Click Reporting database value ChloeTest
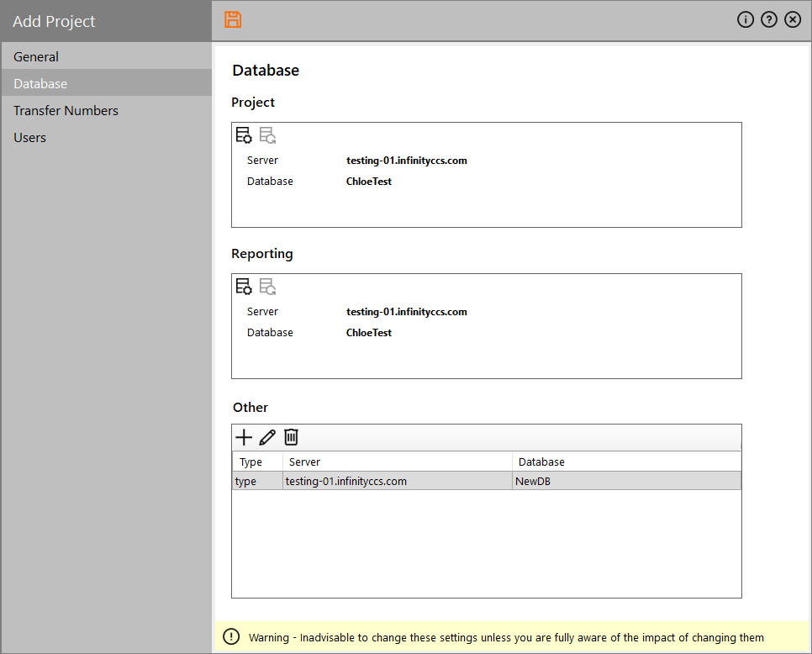Screen dimensions: 812x654 point(369,332)
